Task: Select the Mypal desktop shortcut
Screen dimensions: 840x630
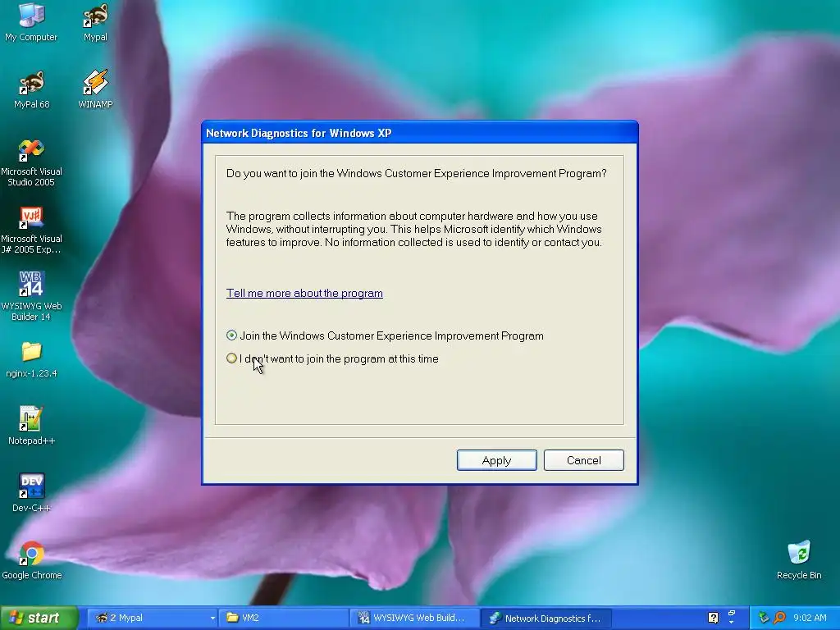Action: click(x=95, y=21)
